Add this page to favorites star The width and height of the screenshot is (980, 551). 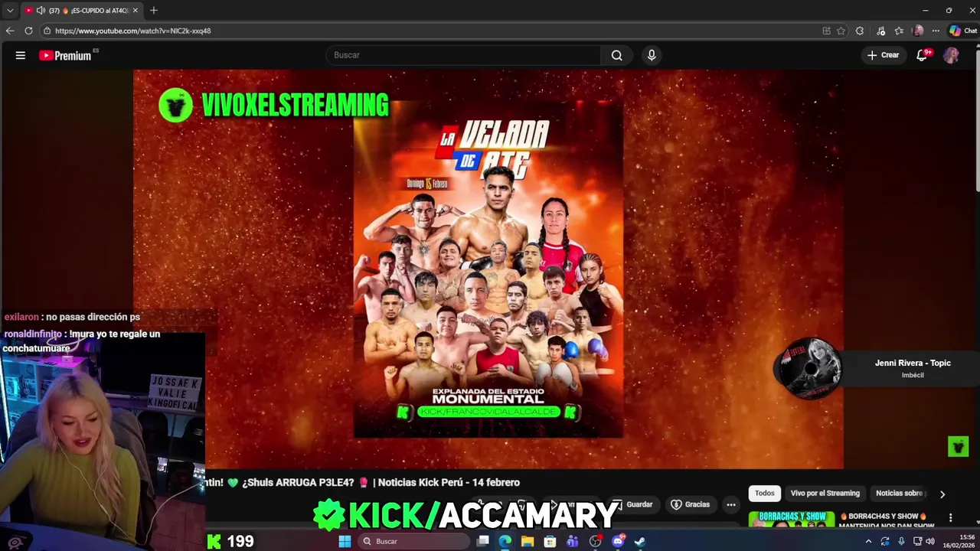coord(841,31)
